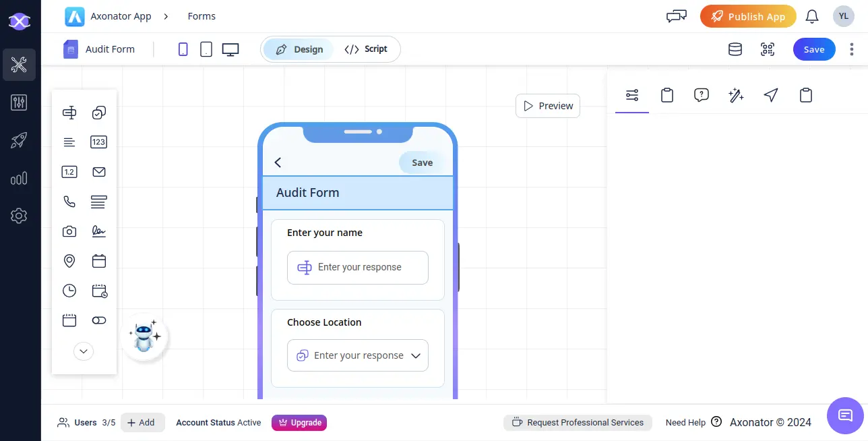868x441 pixels.
Task: Switch to desktop monitor view
Action: [x=230, y=49]
